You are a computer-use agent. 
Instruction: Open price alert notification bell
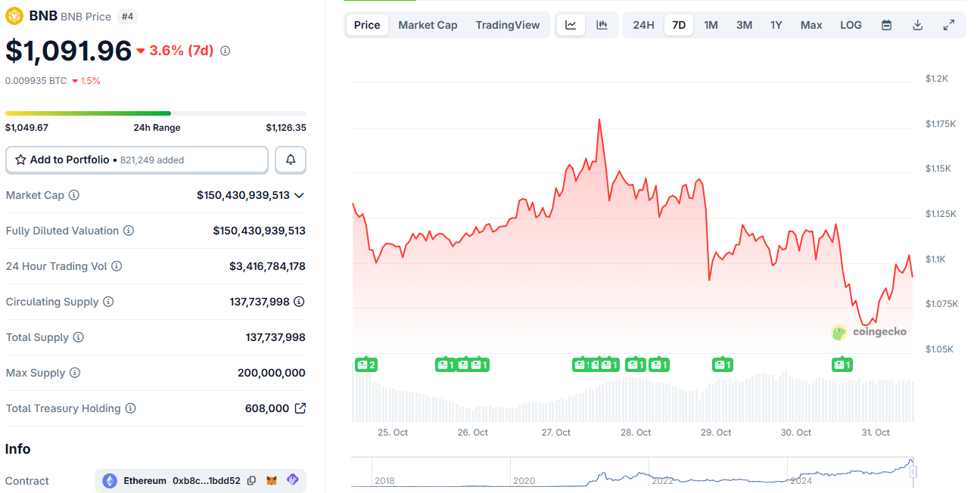[x=290, y=160]
